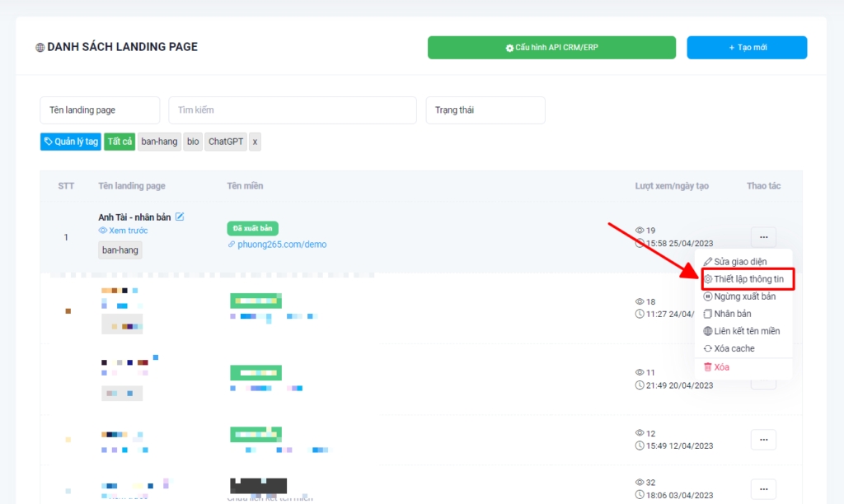Click the Tạo mới button
The width and height of the screenshot is (844, 504).
coord(747,48)
